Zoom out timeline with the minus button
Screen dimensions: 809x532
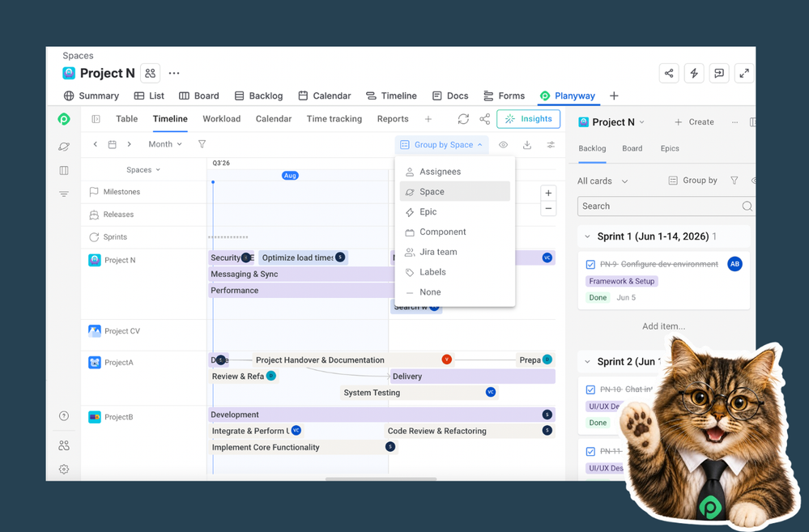click(548, 209)
